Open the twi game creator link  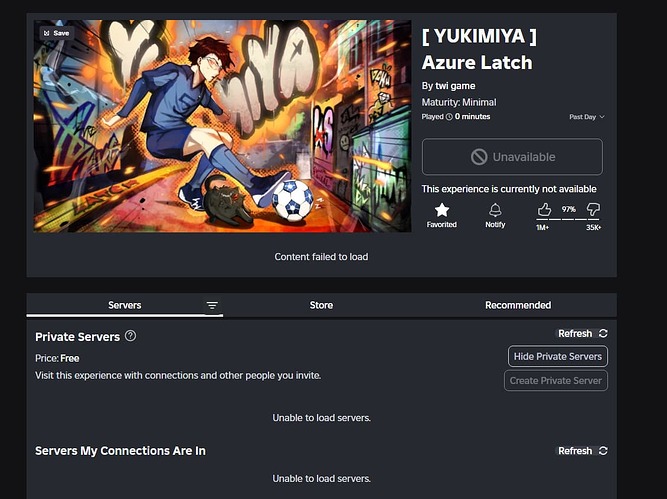(455, 86)
